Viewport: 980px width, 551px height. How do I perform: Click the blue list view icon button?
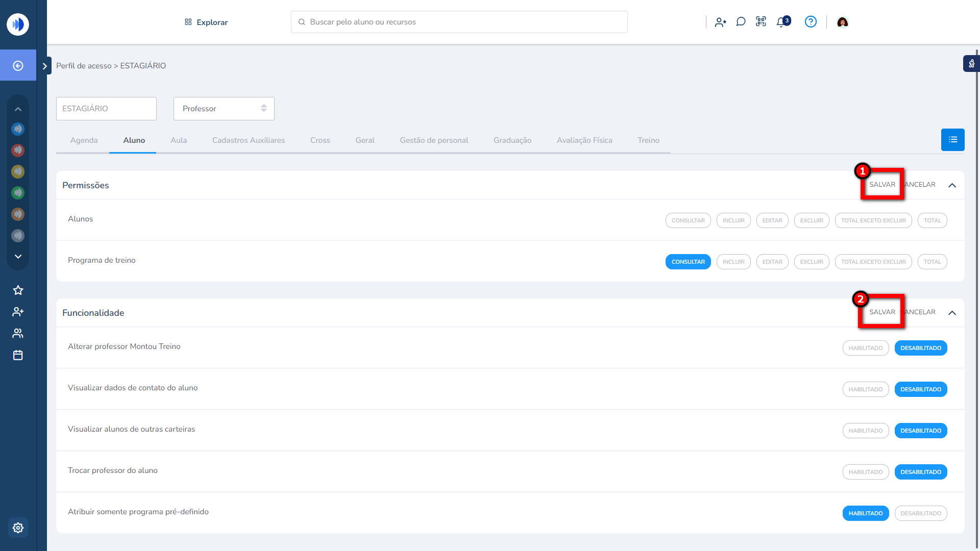point(952,140)
